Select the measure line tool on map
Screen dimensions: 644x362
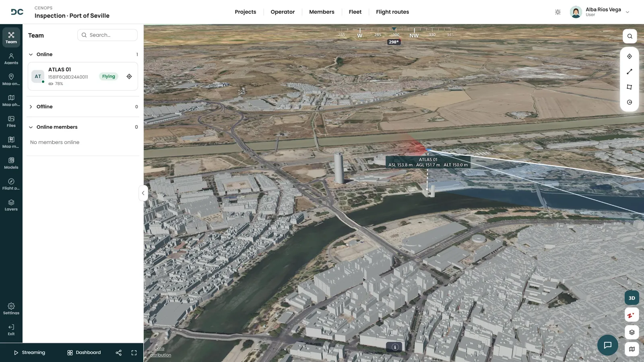(x=630, y=72)
